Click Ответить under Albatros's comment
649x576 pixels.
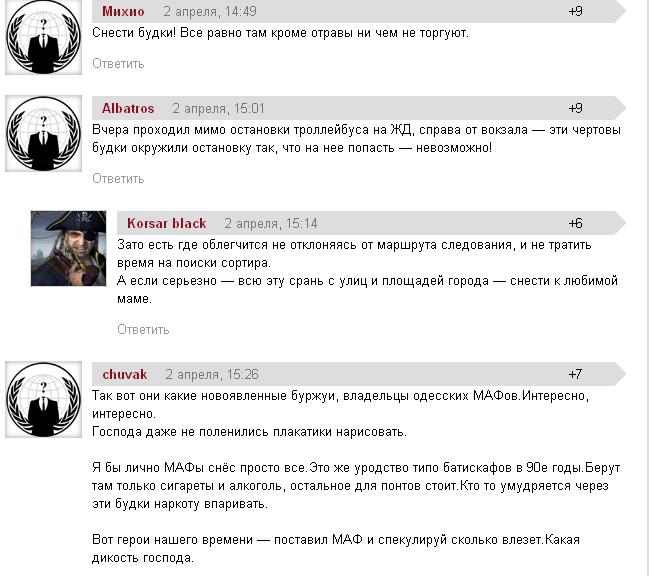tap(118, 178)
